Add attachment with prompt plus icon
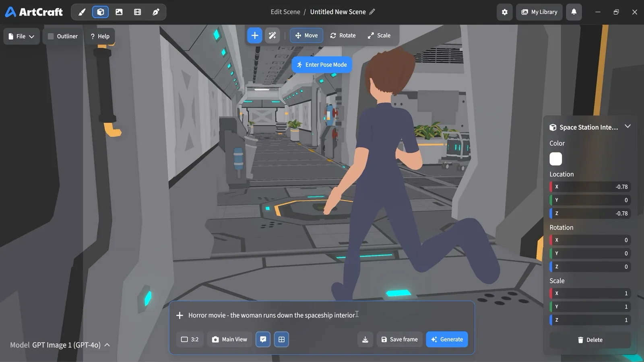Viewport: 644px width, 362px height. [x=180, y=315]
